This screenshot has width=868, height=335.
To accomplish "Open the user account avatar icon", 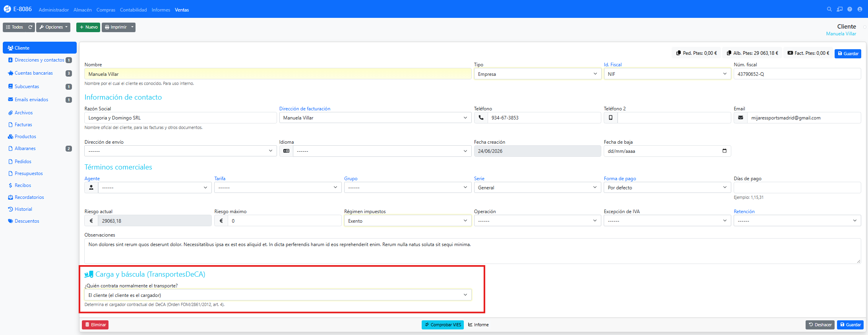I will tap(860, 9).
